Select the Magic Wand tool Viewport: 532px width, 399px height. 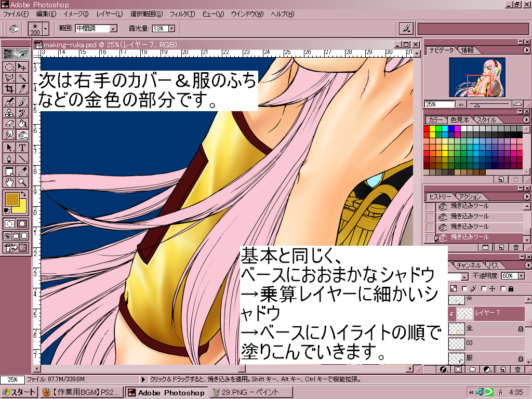point(22,78)
